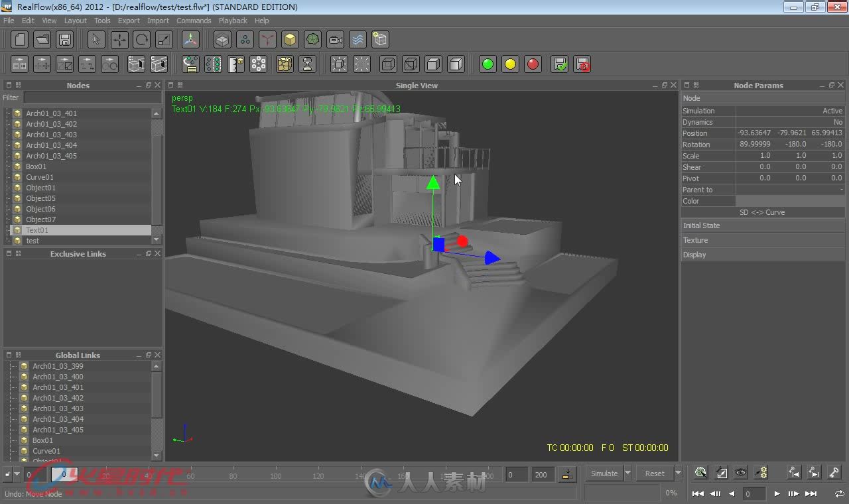
Task: Click the SD <-> Curve button
Action: coord(763,212)
